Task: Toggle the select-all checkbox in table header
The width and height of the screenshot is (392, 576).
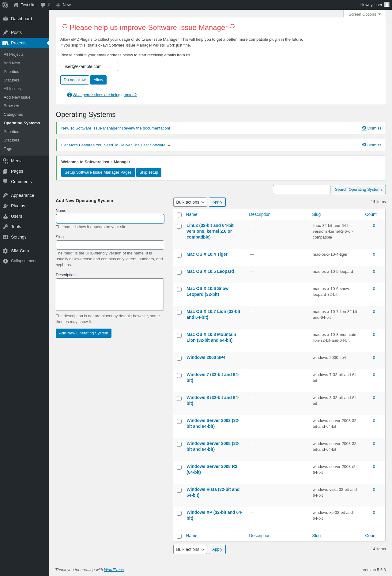Action: 179,215
